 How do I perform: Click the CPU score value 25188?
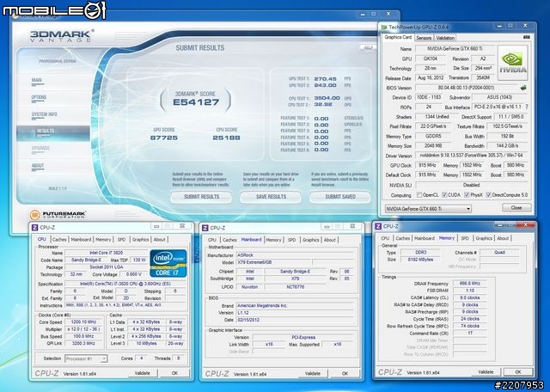(226, 138)
